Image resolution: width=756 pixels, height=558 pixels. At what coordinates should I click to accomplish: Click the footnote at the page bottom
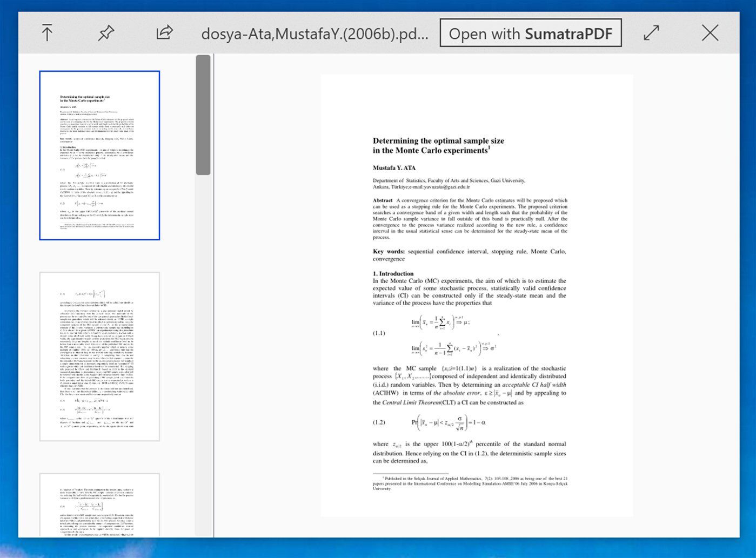(x=469, y=483)
